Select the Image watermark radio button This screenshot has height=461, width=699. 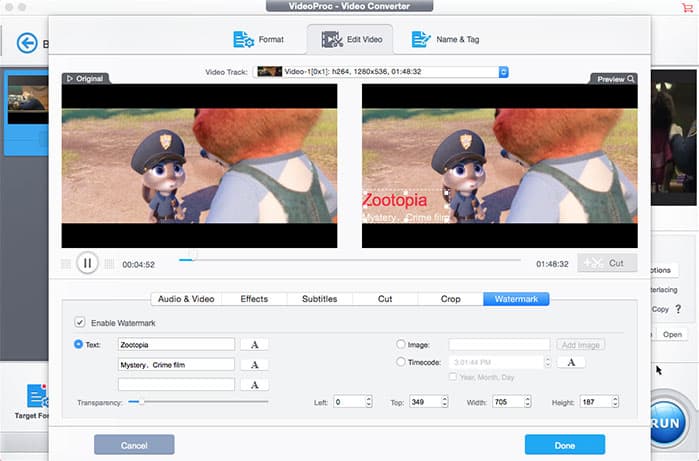click(401, 344)
